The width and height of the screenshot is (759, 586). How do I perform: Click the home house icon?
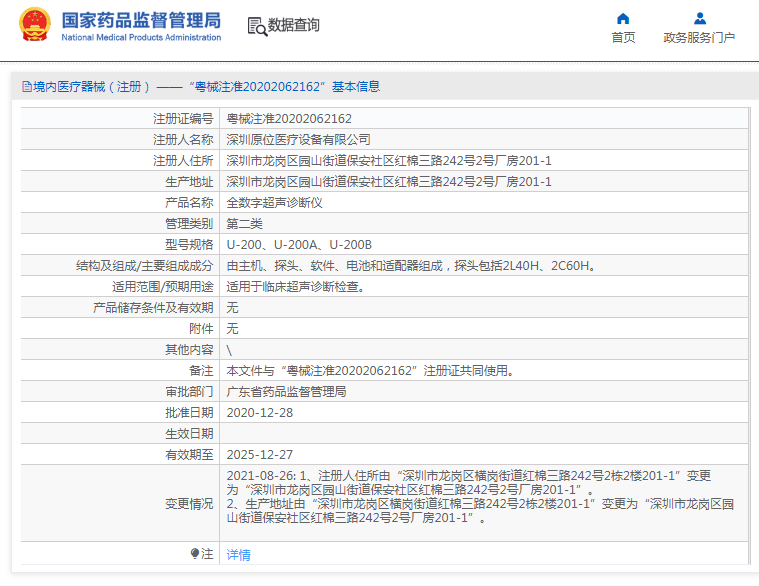623,18
